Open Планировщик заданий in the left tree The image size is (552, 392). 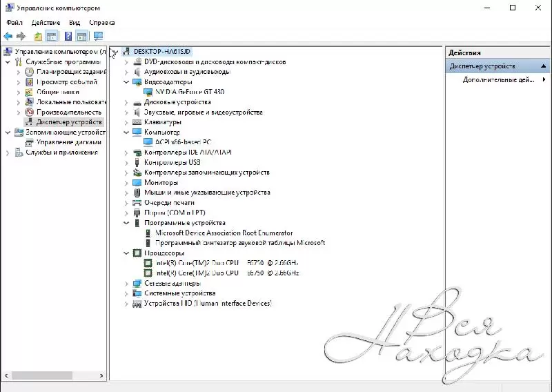[71, 72]
